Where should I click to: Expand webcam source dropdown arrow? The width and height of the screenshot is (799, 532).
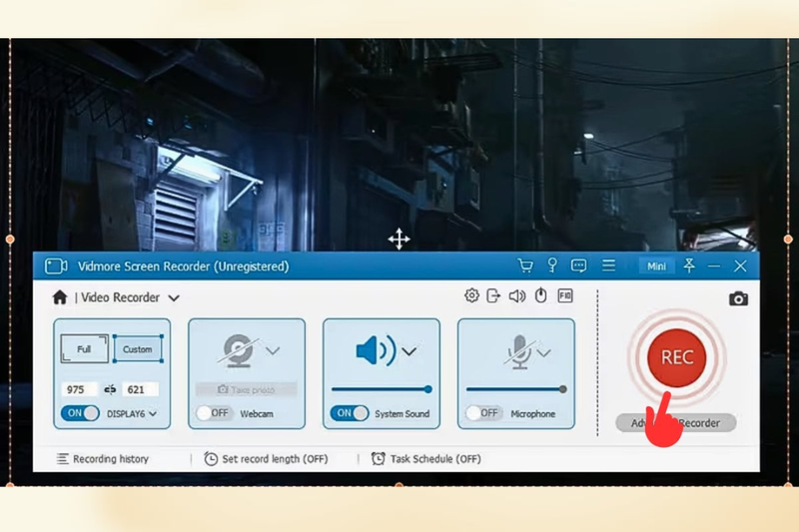[x=273, y=350]
